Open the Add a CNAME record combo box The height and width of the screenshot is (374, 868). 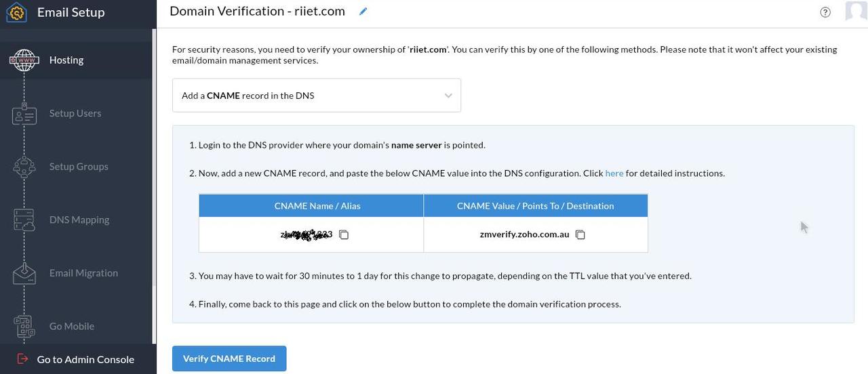coord(317,96)
